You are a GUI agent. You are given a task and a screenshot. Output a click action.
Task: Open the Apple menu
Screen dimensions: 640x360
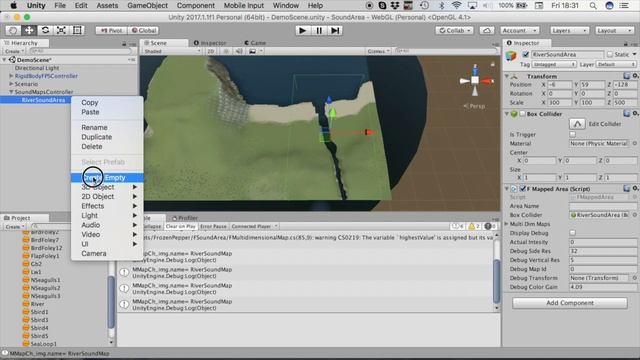13,5
